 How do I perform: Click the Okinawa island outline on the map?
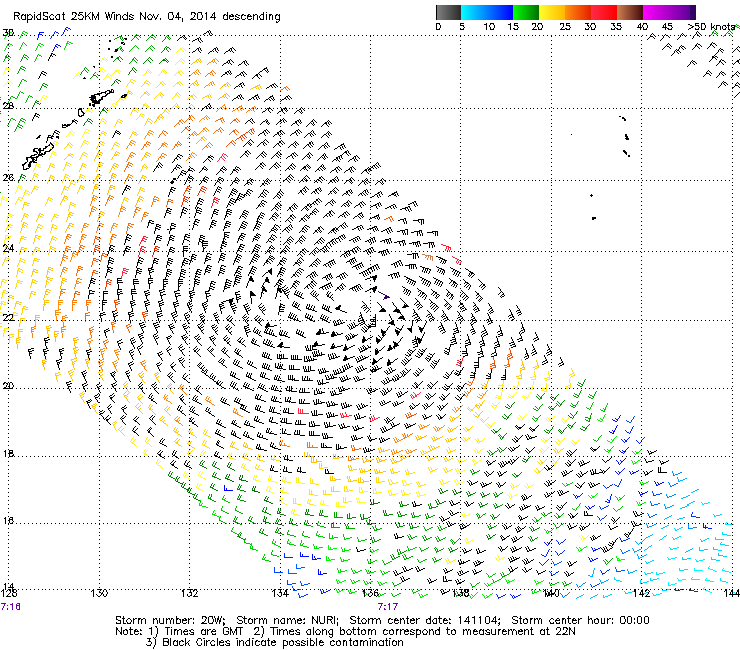click(37, 155)
